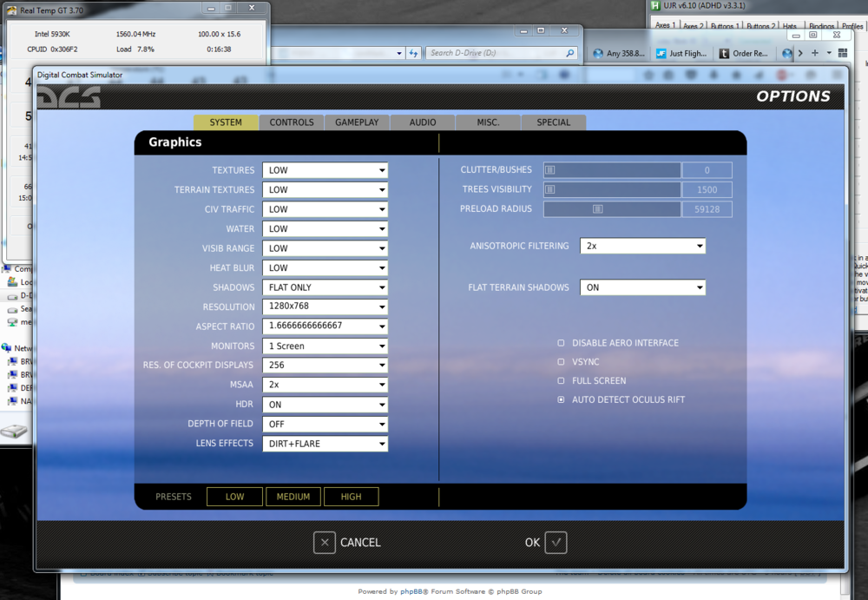This screenshot has width=868, height=600.
Task: Open the WATER quality dropdown
Action: click(x=325, y=229)
